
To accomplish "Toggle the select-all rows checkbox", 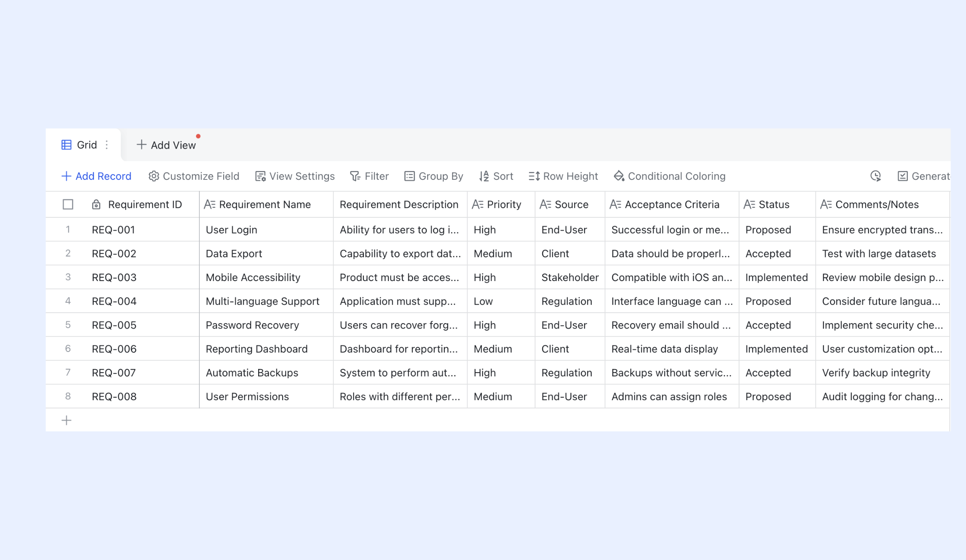I will click(x=68, y=204).
